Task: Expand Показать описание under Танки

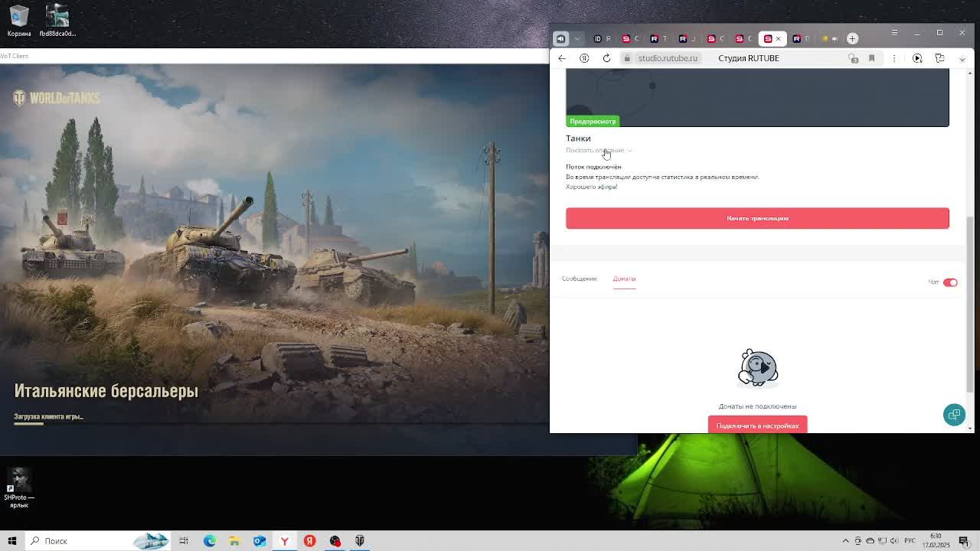Action: coord(599,150)
